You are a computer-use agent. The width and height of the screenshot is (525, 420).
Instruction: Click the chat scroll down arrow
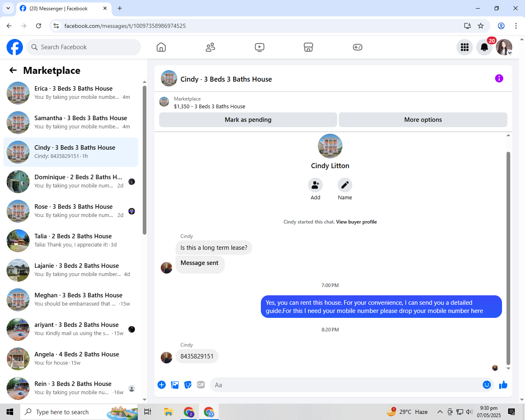pos(508,369)
